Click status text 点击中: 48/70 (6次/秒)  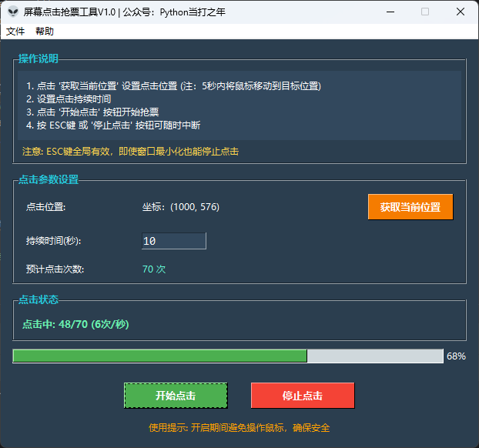(x=75, y=324)
